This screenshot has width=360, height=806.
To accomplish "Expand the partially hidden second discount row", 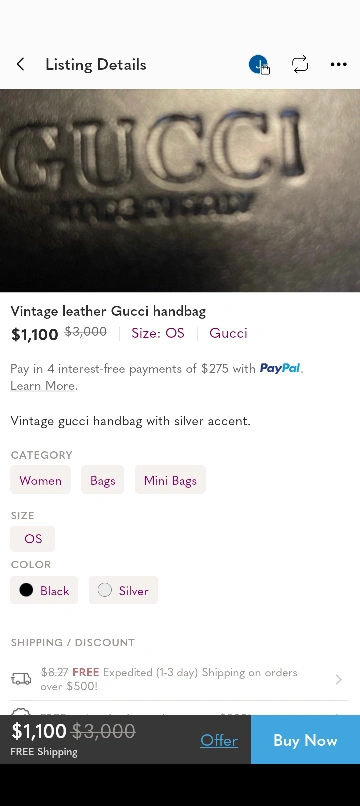I will (179, 710).
